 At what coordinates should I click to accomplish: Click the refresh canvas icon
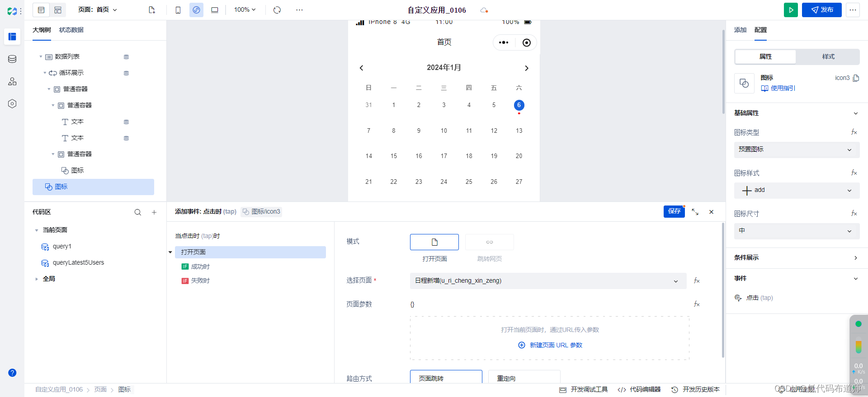pos(277,10)
